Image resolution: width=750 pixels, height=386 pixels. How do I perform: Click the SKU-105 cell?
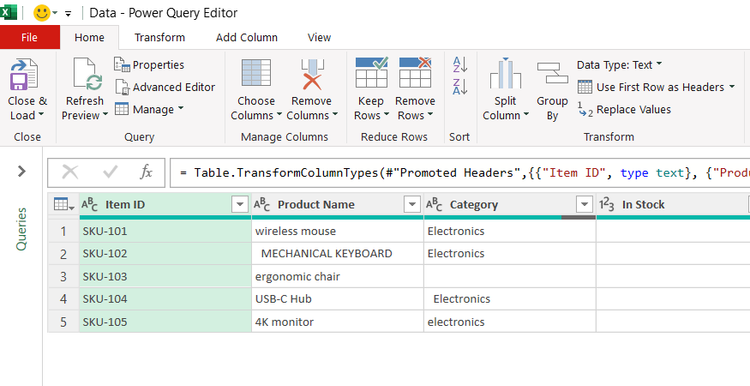165,322
